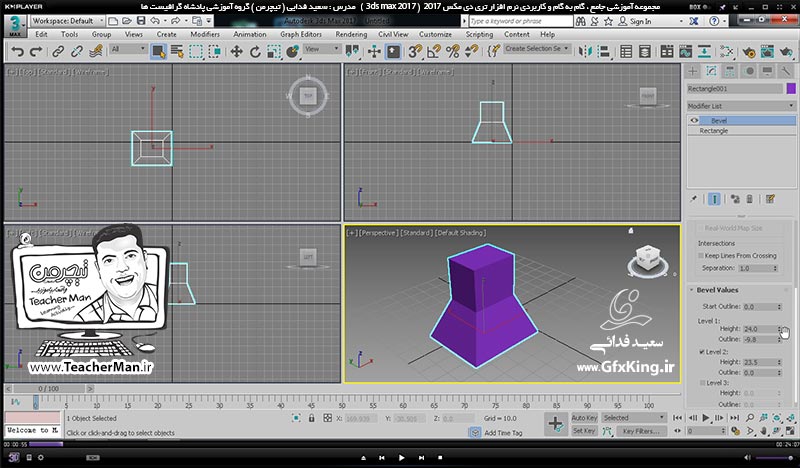Click the Redo arrow in main toolbar
The width and height of the screenshot is (800, 468).
tap(36, 52)
